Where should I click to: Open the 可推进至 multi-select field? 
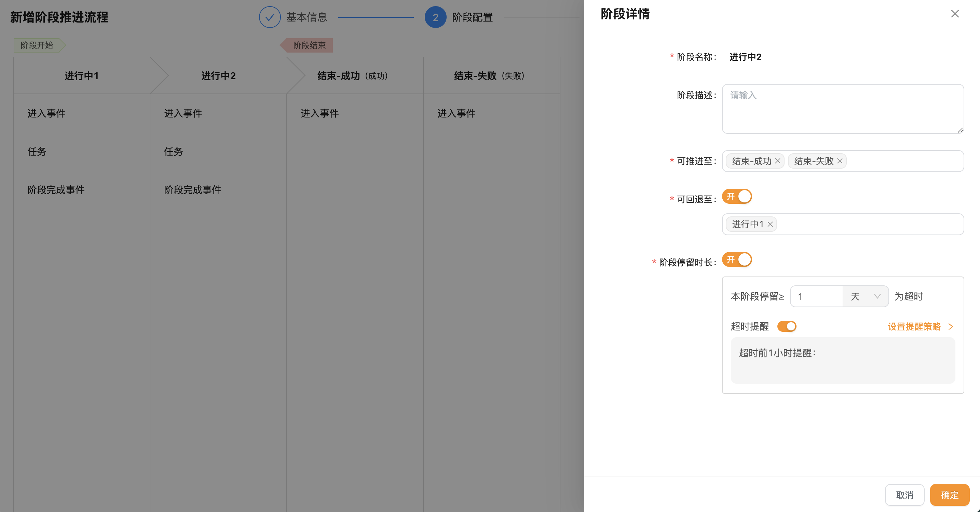[x=906, y=161]
